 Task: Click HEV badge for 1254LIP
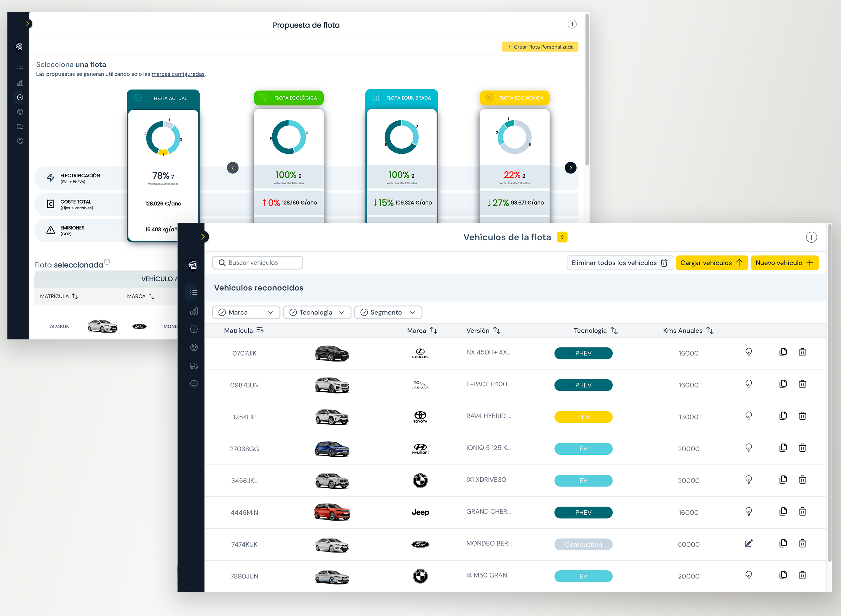coord(583,417)
